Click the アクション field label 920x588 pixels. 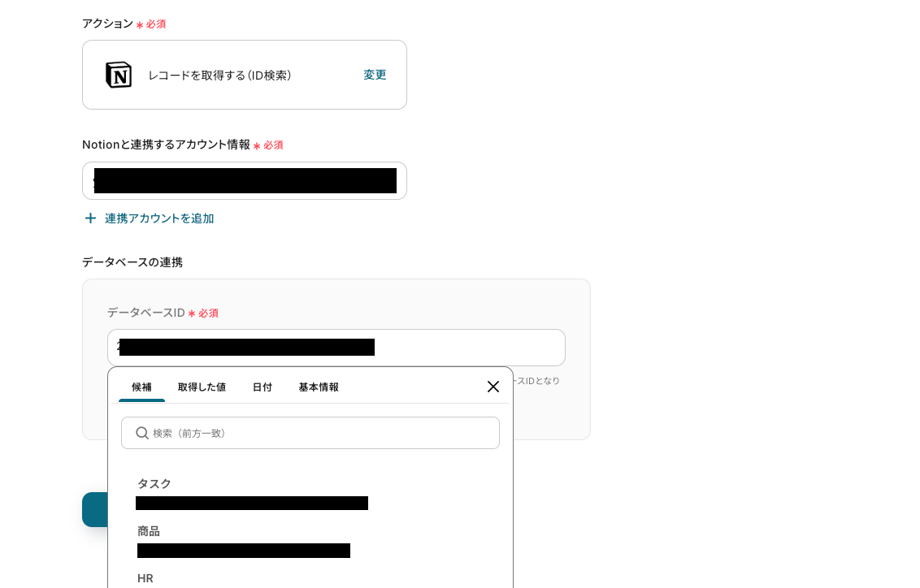click(108, 24)
